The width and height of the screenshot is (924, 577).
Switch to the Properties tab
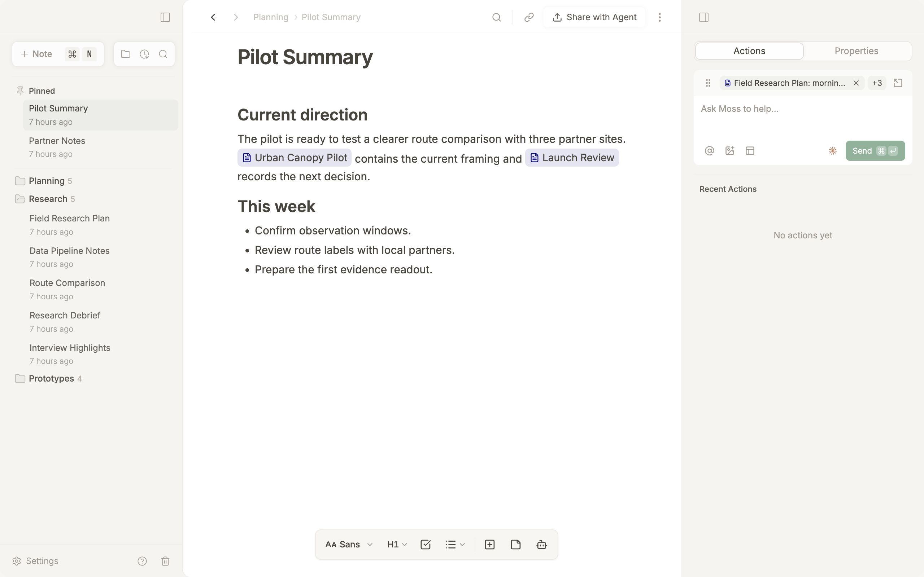[x=856, y=51]
